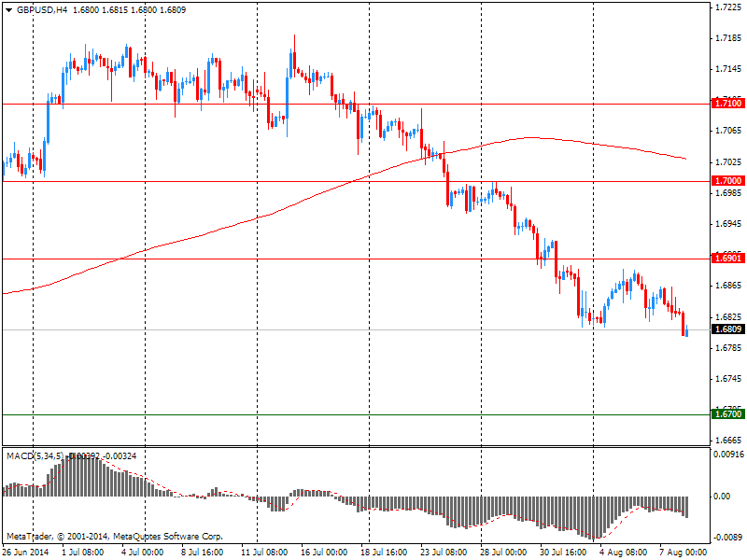Viewport: 747px width, 560px height.
Task: Click the 1.7065 price scale value
Action: point(728,131)
